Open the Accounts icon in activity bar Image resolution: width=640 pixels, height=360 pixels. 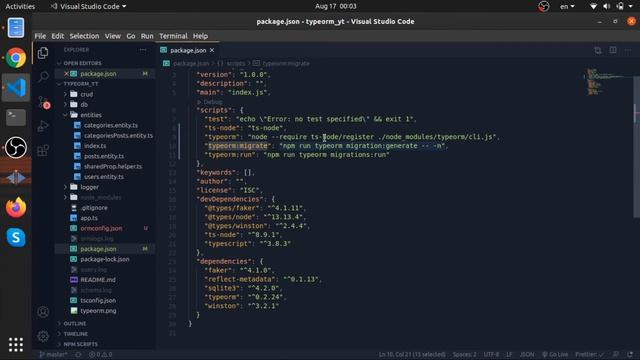click(43, 312)
